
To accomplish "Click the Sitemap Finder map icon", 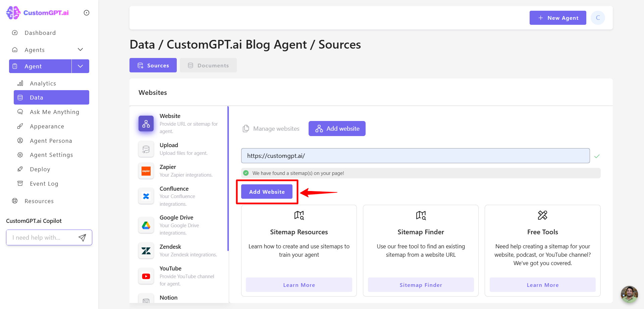I will pyautogui.click(x=421, y=215).
